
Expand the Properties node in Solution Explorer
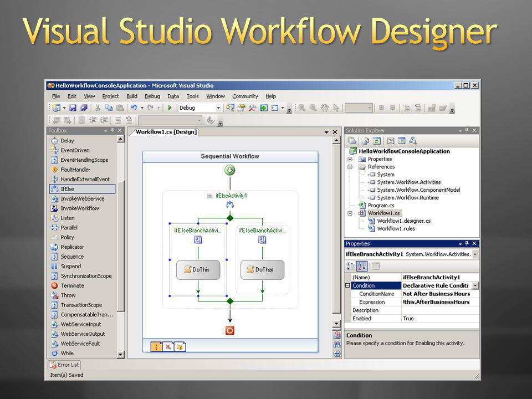click(350, 159)
